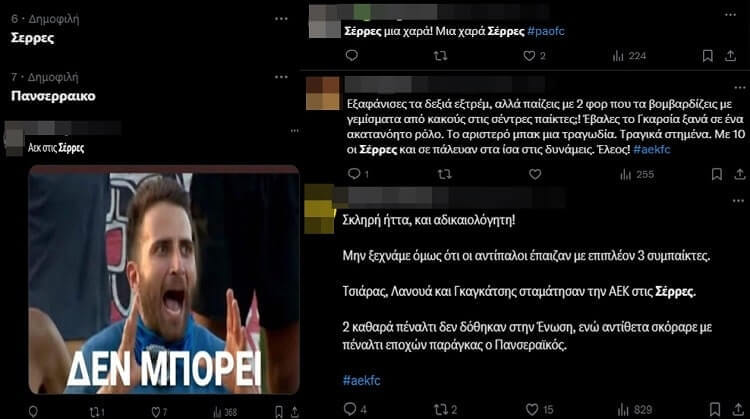The width and height of the screenshot is (750, 419).
Task: Bookmark the 'Σέρρες μια χαρά' tweet
Action: click(707, 56)
